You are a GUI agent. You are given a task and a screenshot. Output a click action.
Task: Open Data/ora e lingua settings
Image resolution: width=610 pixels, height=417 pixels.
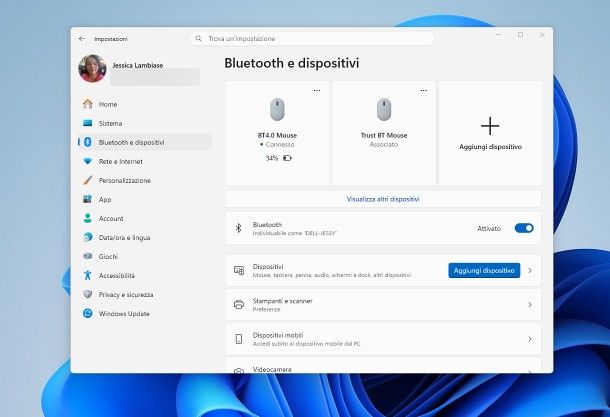coord(145,238)
